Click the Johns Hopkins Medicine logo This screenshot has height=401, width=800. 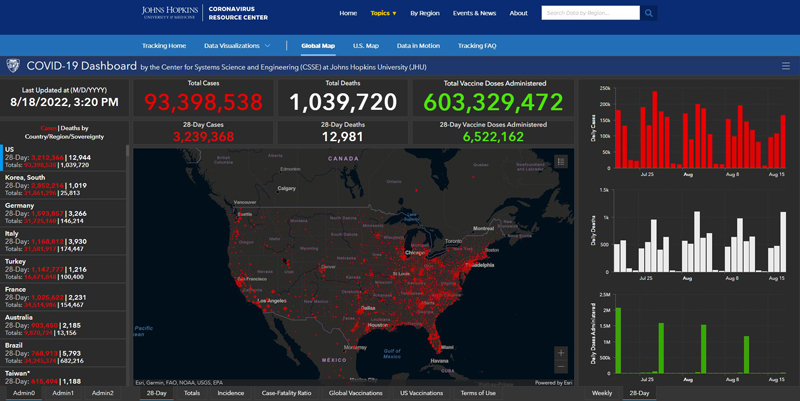(x=169, y=13)
